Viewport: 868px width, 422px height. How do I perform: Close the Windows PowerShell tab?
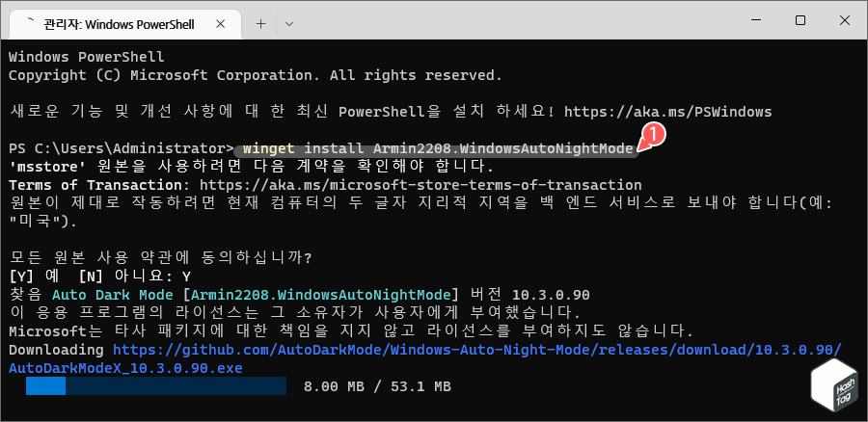[x=220, y=24]
